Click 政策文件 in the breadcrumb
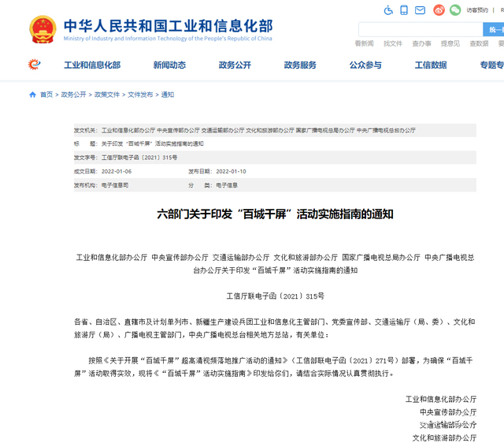 (x=107, y=95)
